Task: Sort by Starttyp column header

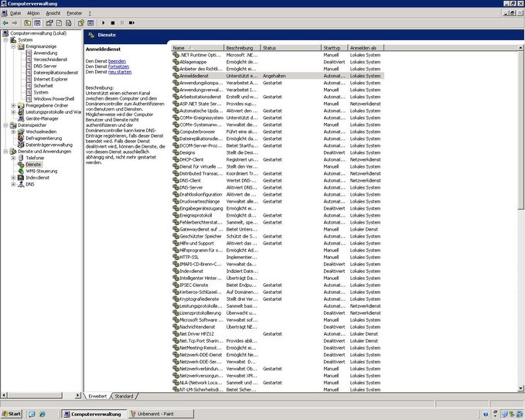Action: point(335,48)
